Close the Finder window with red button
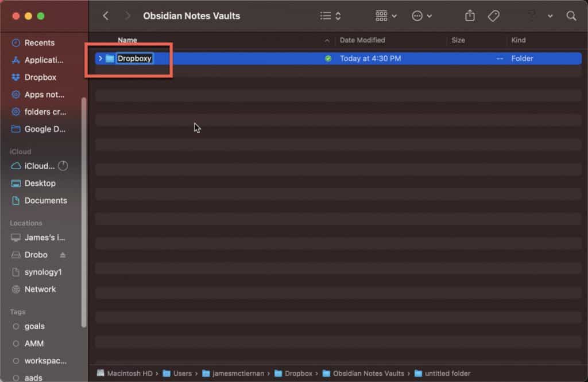Viewport: 588px width, 382px height. 16,16
